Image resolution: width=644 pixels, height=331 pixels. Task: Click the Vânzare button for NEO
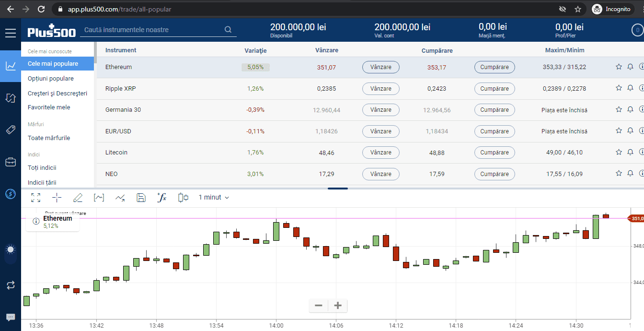tap(380, 174)
